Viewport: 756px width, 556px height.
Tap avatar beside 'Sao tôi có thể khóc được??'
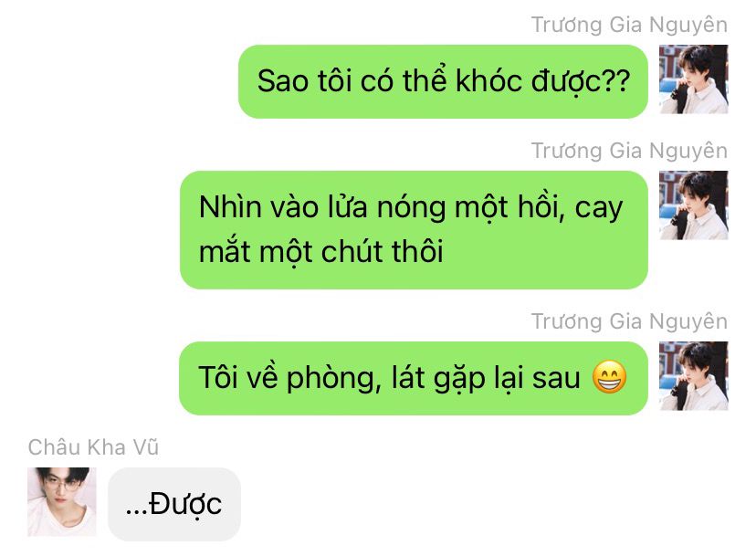point(693,79)
